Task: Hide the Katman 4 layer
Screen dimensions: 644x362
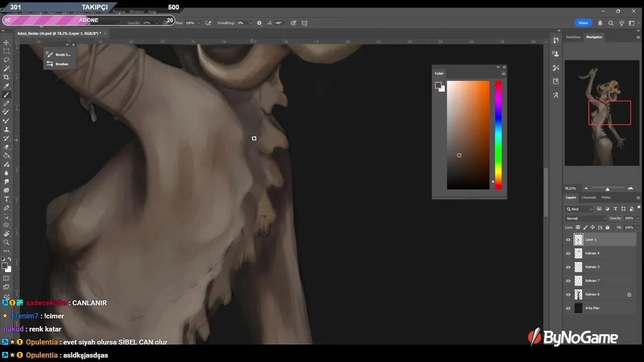Action: pos(569,253)
